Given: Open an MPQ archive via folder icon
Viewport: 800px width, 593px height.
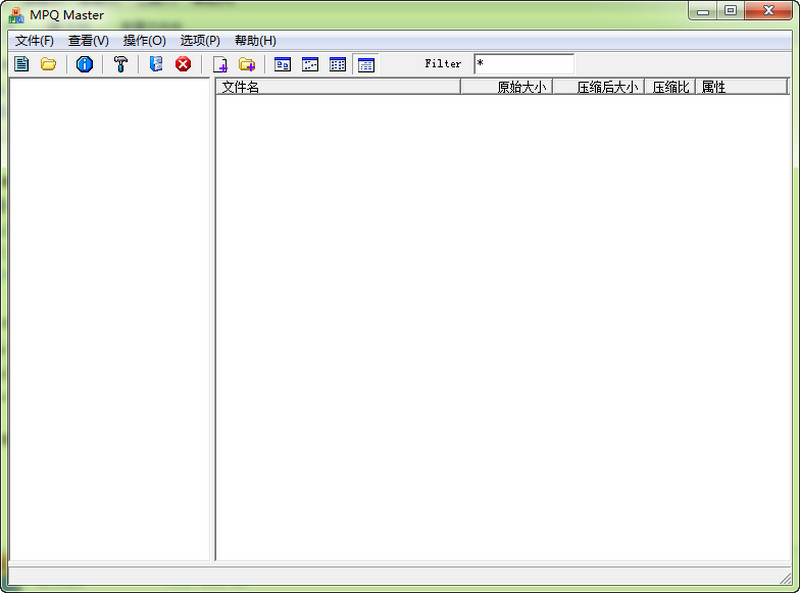Looking at the screenshot, I should (x=48, y=64).
